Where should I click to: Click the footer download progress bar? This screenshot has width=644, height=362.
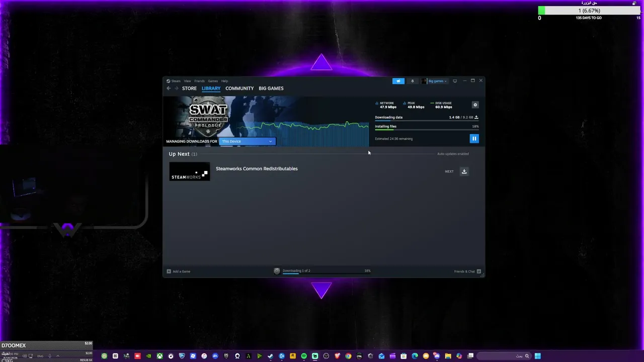[327, 274]
